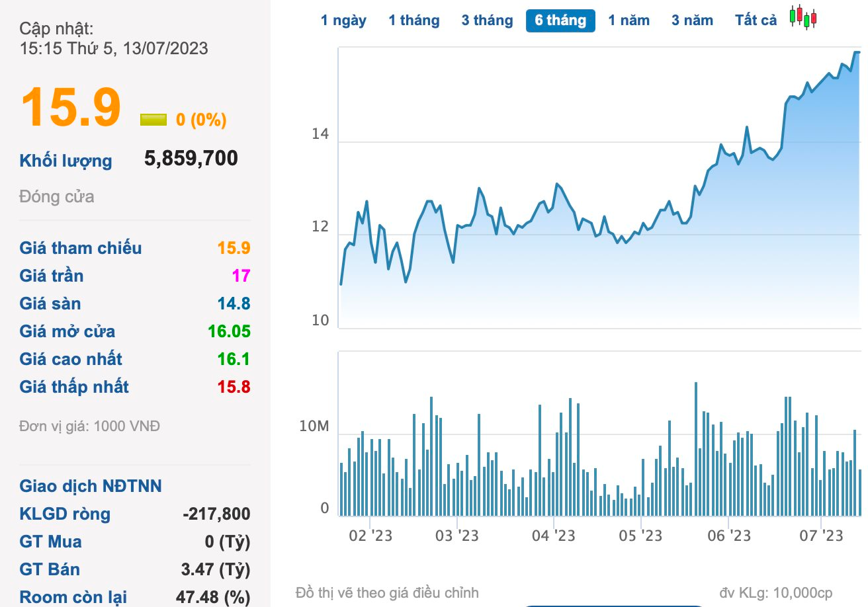Click the 'Đồ thị vẽ theo giá điều chỉnh' note
Screen dimensions: 868x607
(387, 592)
